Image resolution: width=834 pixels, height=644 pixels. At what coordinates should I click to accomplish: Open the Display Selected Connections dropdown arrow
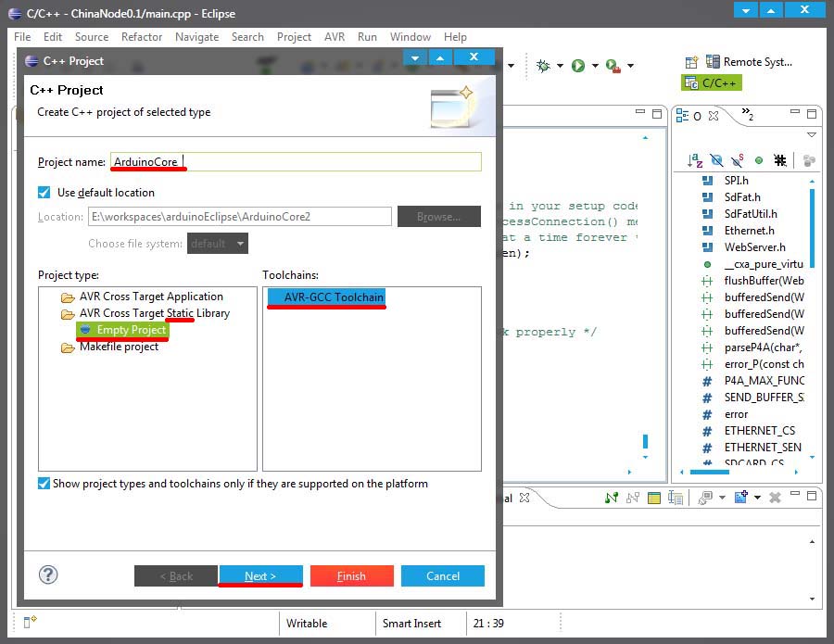722,498
